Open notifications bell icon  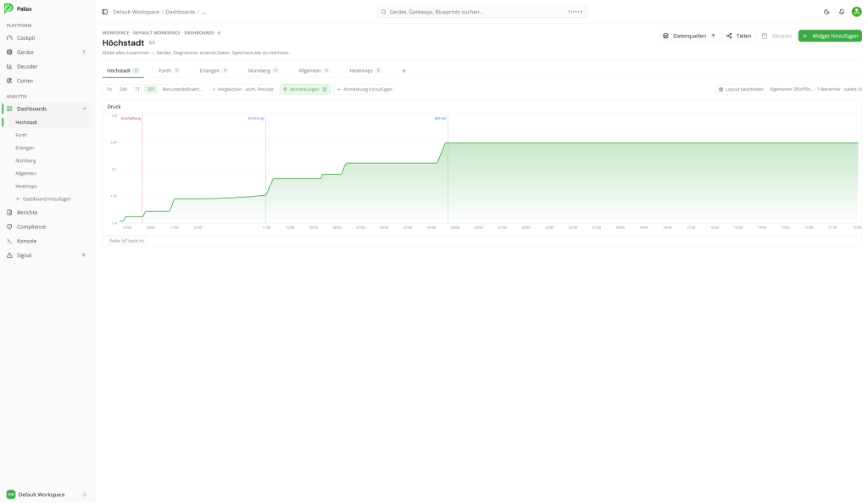[842, 12]
